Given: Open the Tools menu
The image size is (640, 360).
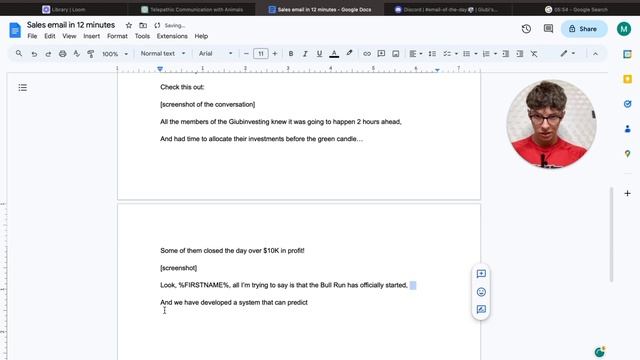Looking at the screenshot, I should pos(142,36).
